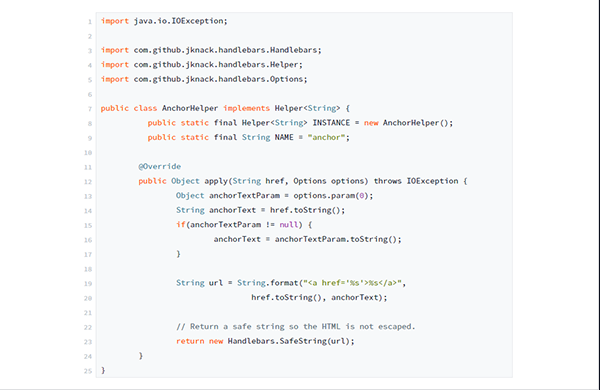
Task: Click the AnchorHelper class name
Action: tap(190, 108)
